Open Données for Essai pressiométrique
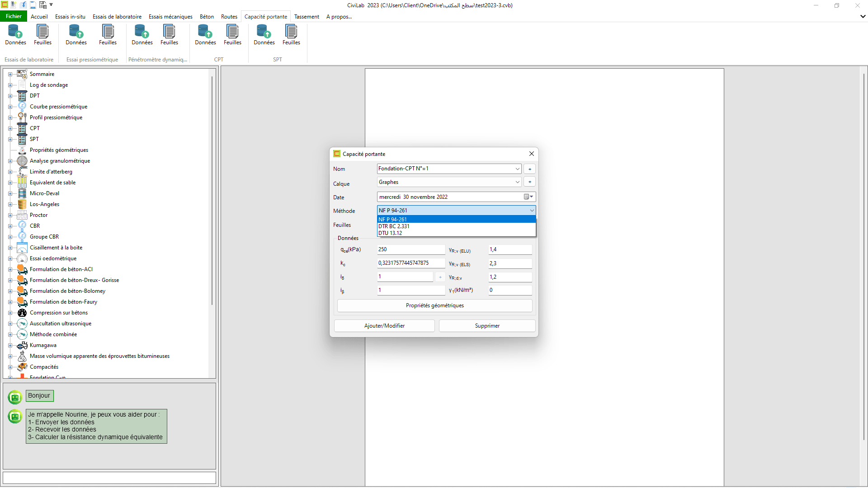This screenshot has width=868, height=488. click(x=76, y=35)
